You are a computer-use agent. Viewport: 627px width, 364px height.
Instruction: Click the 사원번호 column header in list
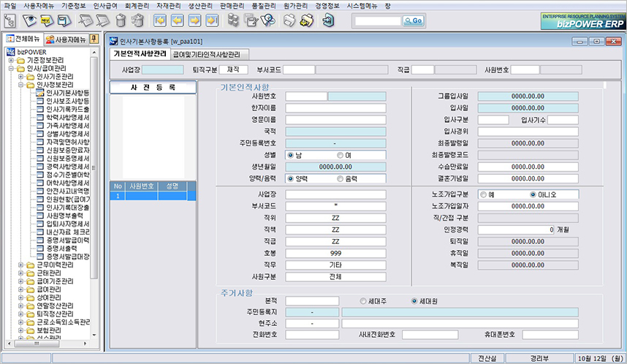[142, 186]
